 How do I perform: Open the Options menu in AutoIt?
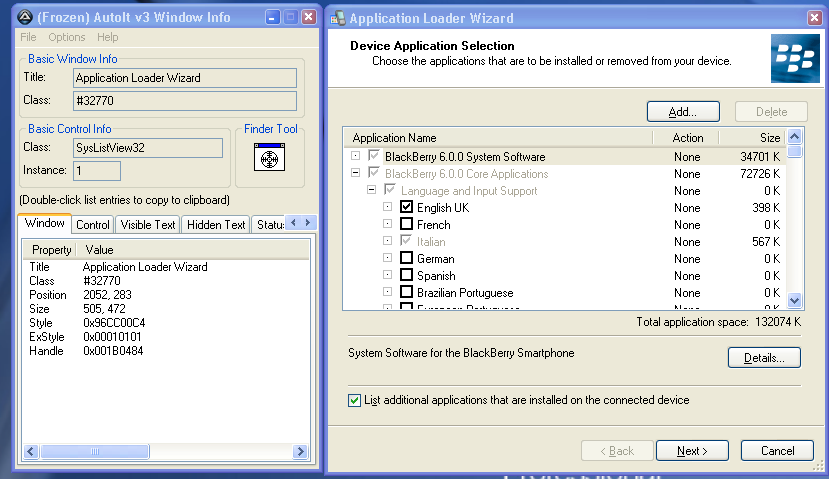(x=67, y=37)
